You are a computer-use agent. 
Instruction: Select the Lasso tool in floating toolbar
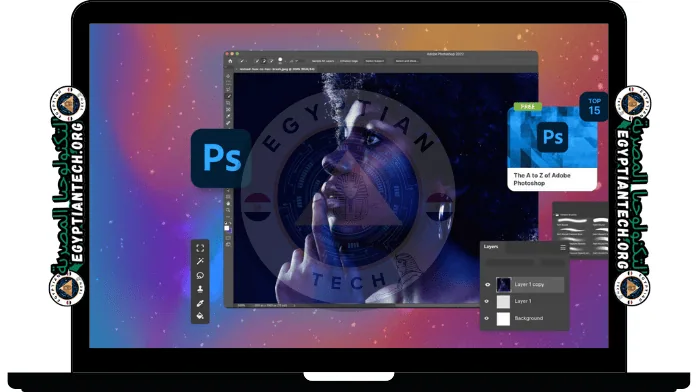[200, 275]
